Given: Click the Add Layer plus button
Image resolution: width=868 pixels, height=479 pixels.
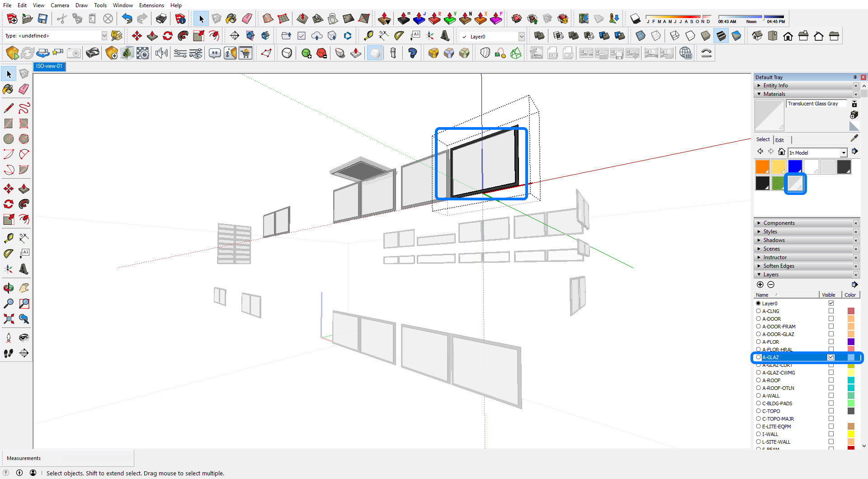Looking at the screenshot, I should coord(760,285).
